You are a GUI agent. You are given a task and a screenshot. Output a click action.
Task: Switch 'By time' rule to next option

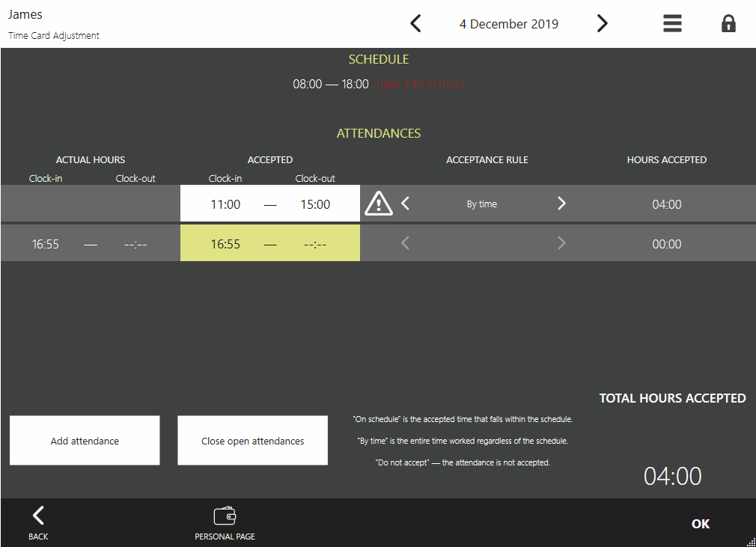pos(561,204)
